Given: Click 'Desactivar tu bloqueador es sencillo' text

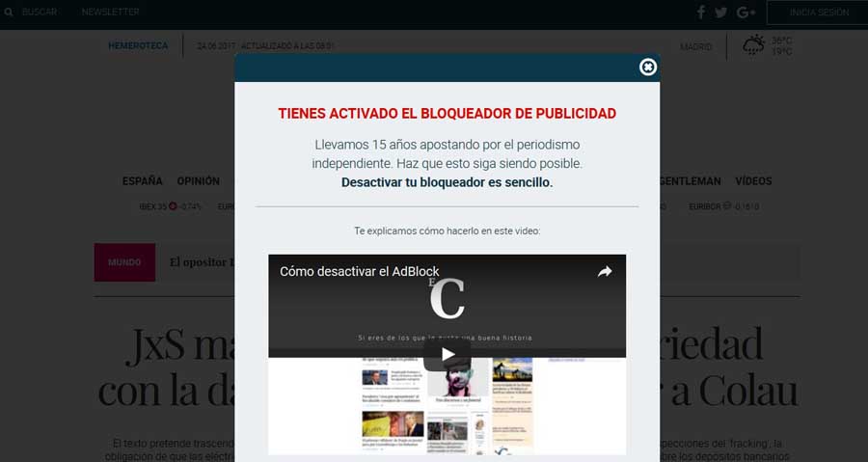Looking at the screenshot, I should coord(447,182).
